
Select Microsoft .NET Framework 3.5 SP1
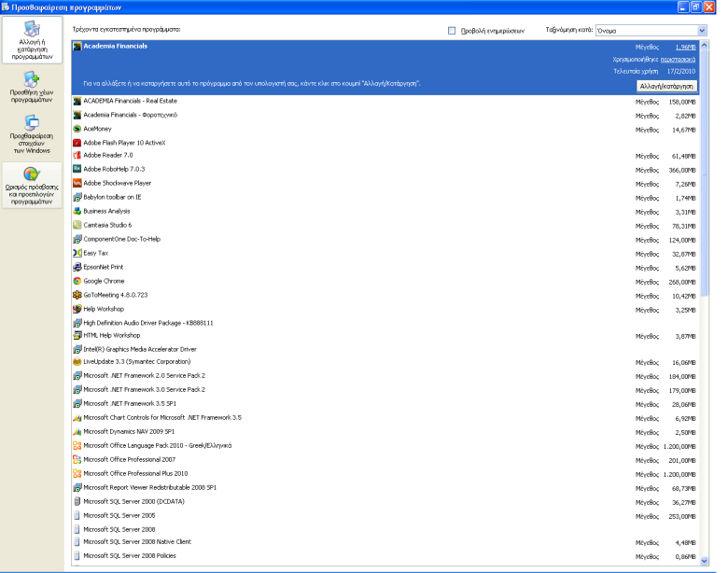pos(385,403)
